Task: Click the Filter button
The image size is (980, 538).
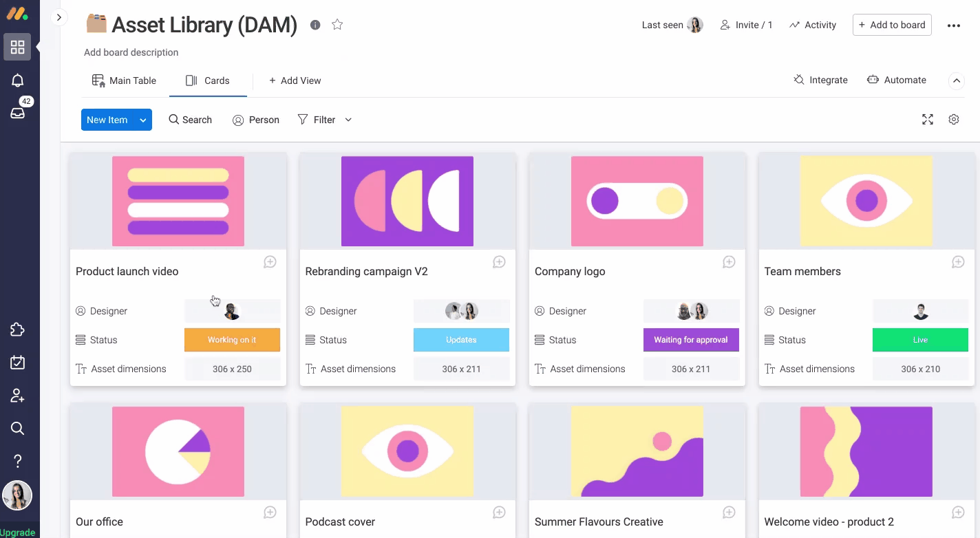Action: click(317, 120)
